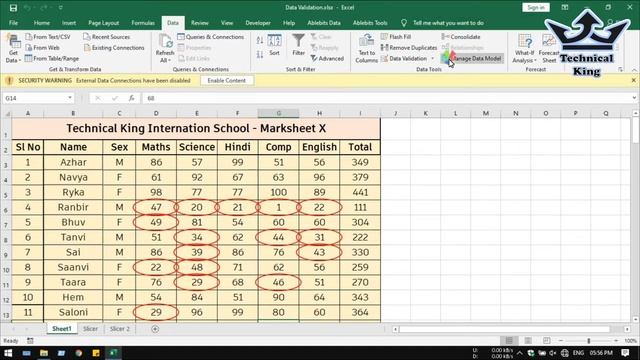640x360 pixels.
Task: Open the View tab
Action: pyautogui.click(x=227, y=23)
